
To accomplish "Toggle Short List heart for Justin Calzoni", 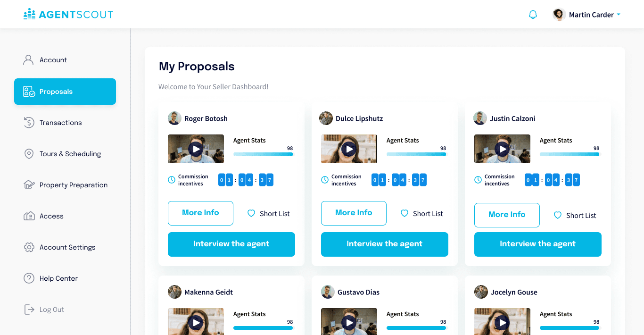I will tap(558, 215).
